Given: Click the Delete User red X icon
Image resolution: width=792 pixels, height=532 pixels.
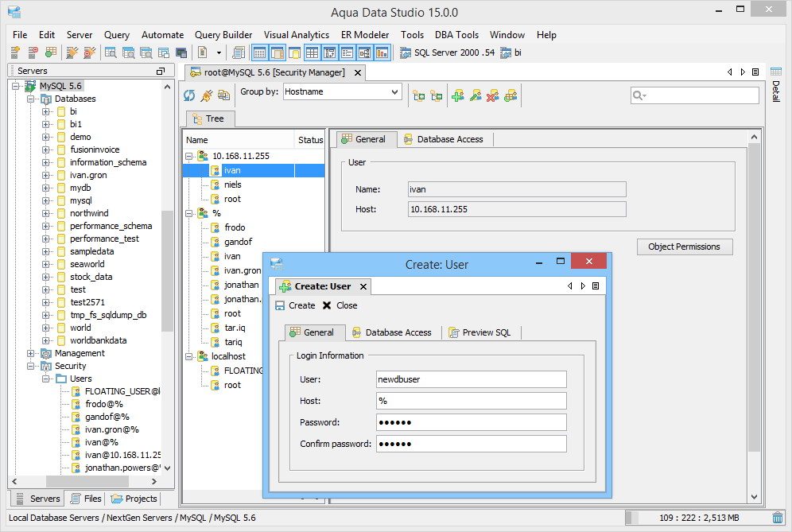Looking at the screenshot, I should coord(493,95).
